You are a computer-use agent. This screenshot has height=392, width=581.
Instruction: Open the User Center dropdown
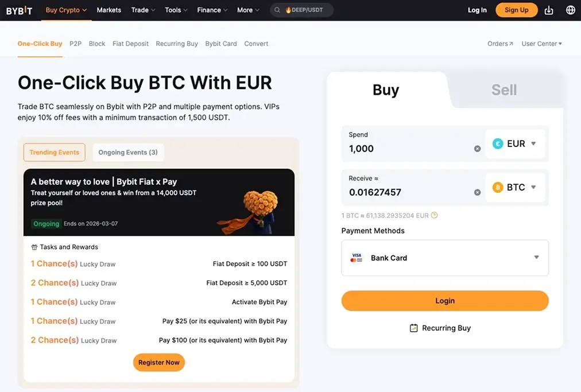(x=540, y=43)
